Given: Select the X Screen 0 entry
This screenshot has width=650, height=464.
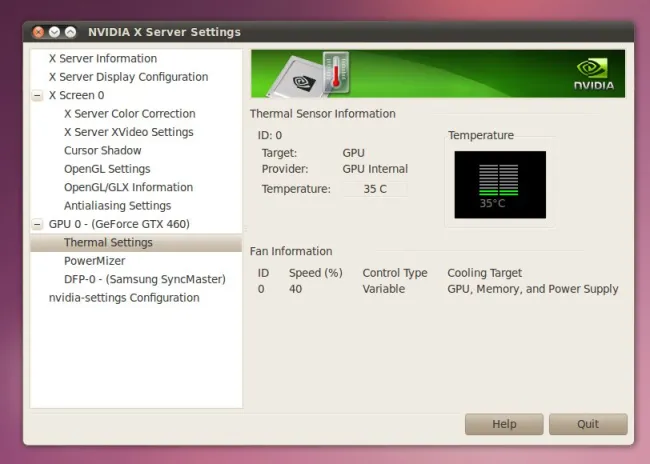Looking at the screenshot, I should click(x=76, y=95).
